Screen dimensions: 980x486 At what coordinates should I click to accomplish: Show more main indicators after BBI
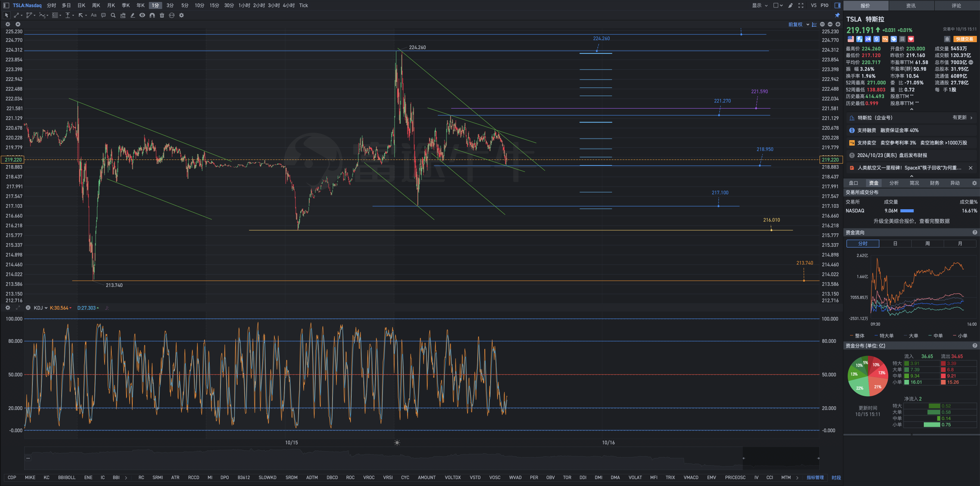click(x=126, y=477)
